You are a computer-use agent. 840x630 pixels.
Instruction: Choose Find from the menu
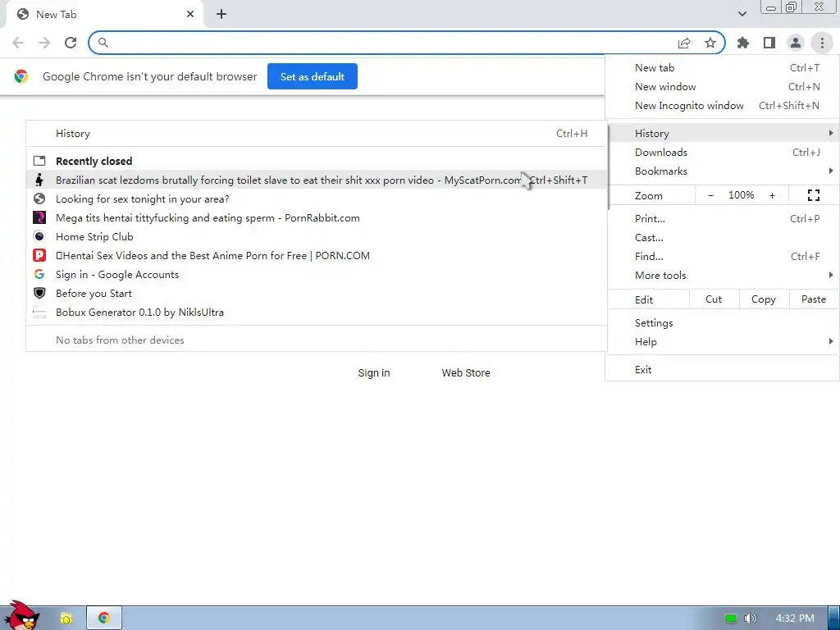[722, 256]
